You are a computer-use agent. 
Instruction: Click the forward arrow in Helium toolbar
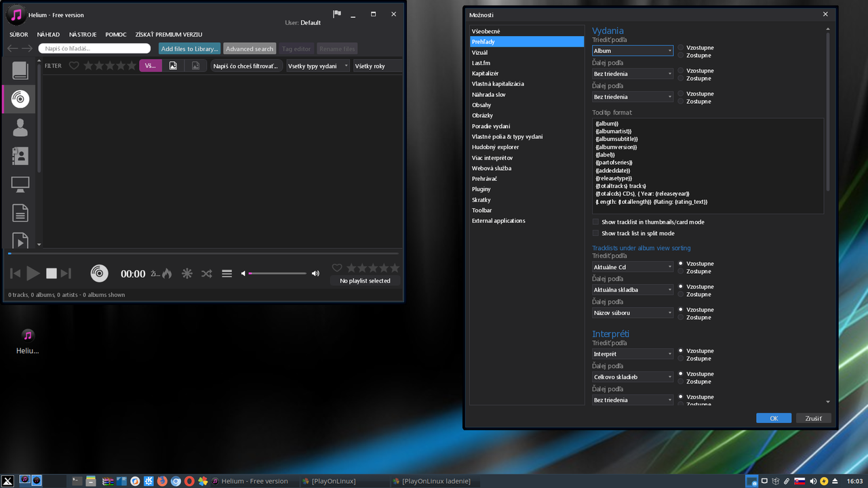pos(27,49)
